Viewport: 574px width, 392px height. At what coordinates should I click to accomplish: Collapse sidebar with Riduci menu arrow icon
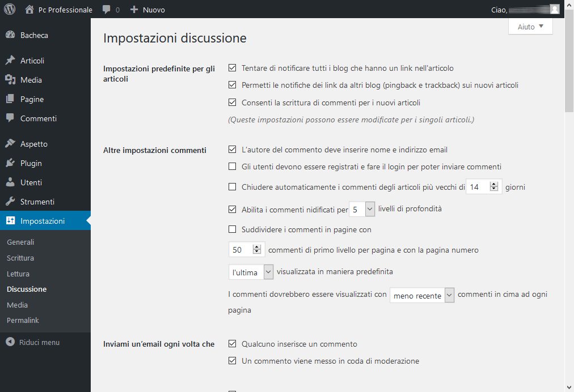click(10, 342)
